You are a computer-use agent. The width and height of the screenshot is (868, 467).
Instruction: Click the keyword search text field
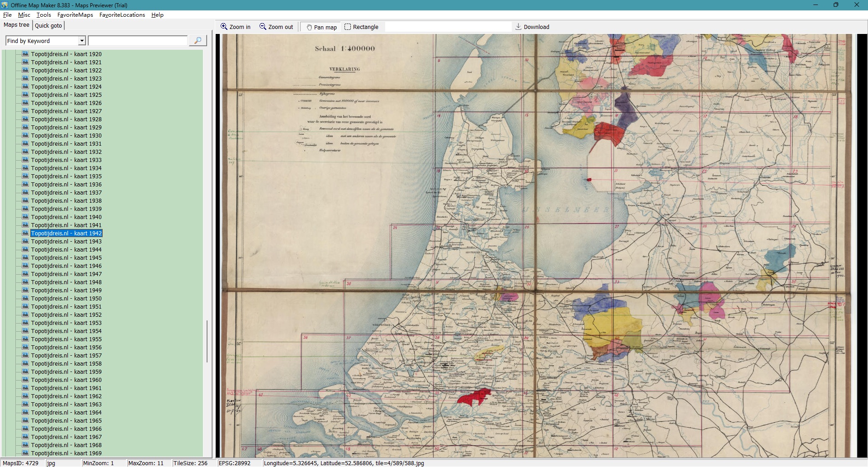click(x=137, y=41)
